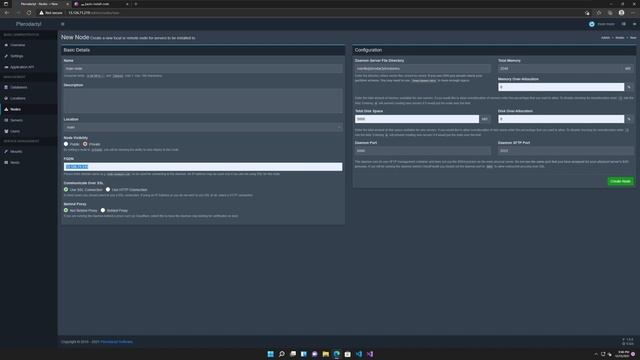
Task: Click into the Description textarea
Action: 203,101
